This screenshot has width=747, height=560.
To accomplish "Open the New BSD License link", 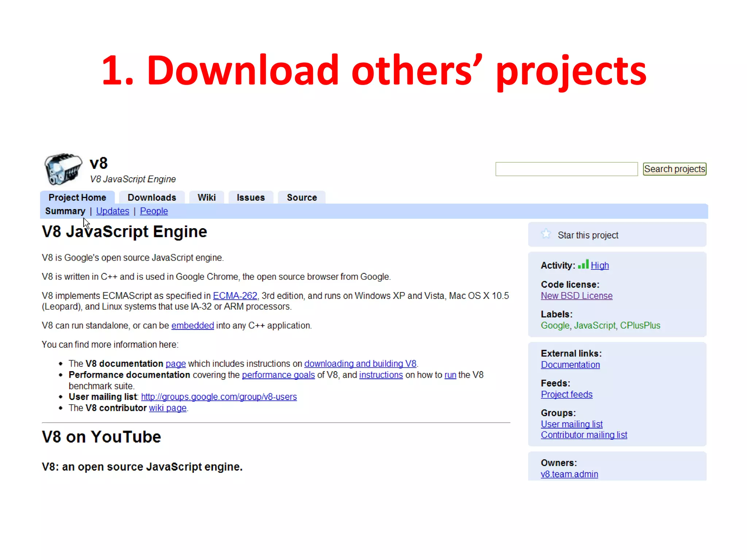I will click(x=577, y=296).
